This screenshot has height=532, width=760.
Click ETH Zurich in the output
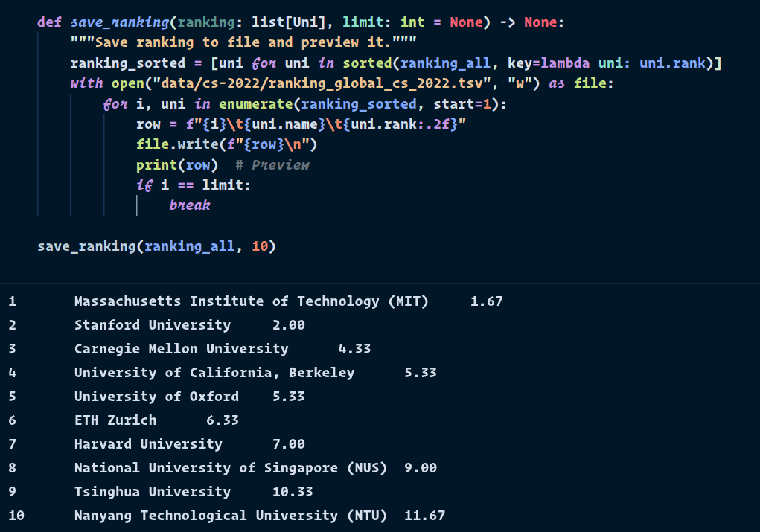click(115, 420)
